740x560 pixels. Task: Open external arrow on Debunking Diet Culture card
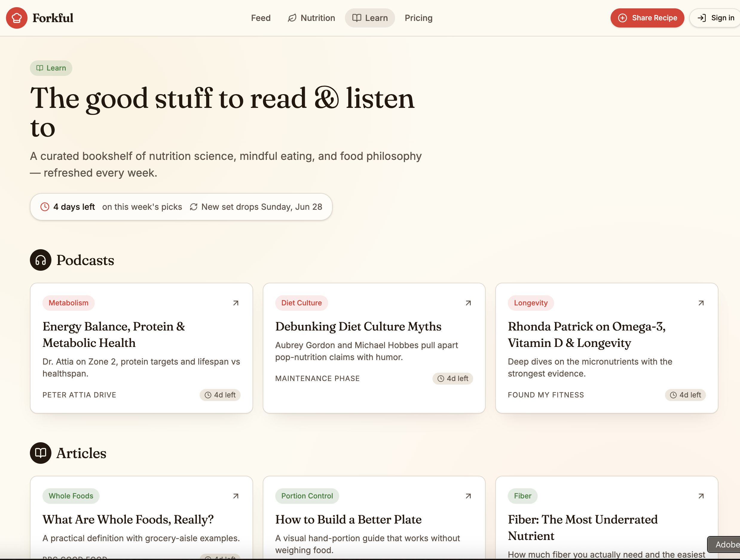pos(468,303)
